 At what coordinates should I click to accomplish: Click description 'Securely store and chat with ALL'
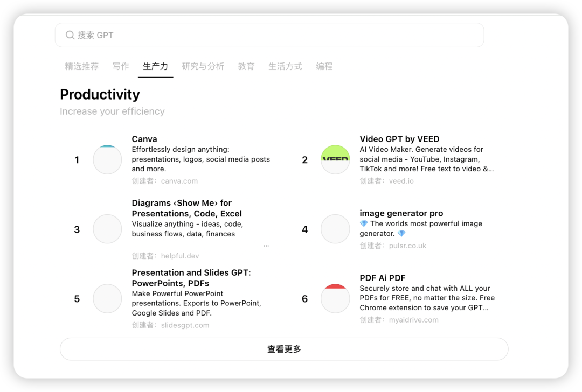click(x=427, y=298)
